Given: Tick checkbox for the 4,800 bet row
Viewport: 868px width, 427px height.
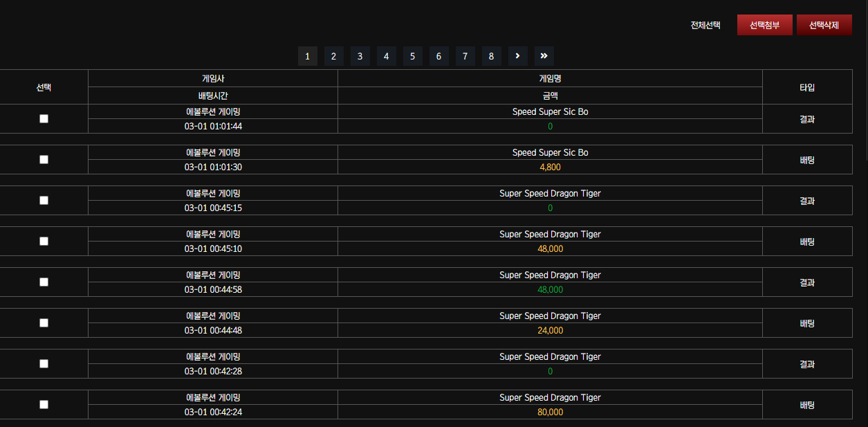Looking at the screenshot, I should 44,160.
